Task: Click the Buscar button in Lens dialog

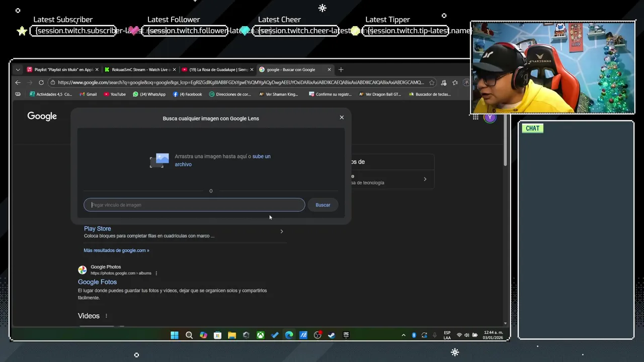Action: point(323,205)
